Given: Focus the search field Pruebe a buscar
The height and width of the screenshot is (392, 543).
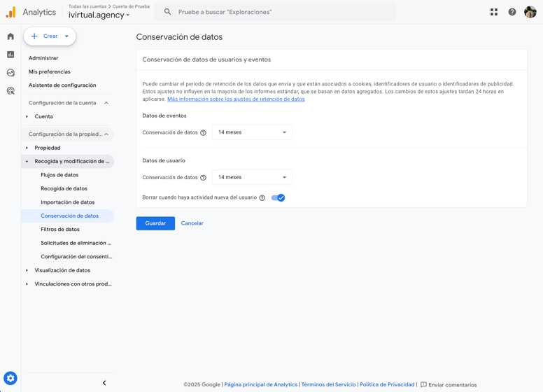Looking at the screenshot, I should (275, 12).
